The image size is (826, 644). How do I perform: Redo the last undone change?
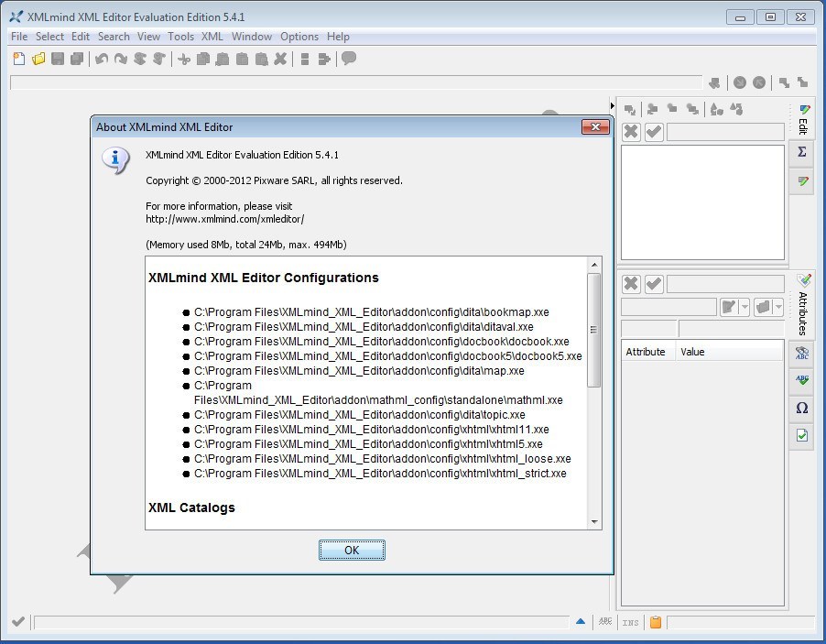click(x=121, y=59)
